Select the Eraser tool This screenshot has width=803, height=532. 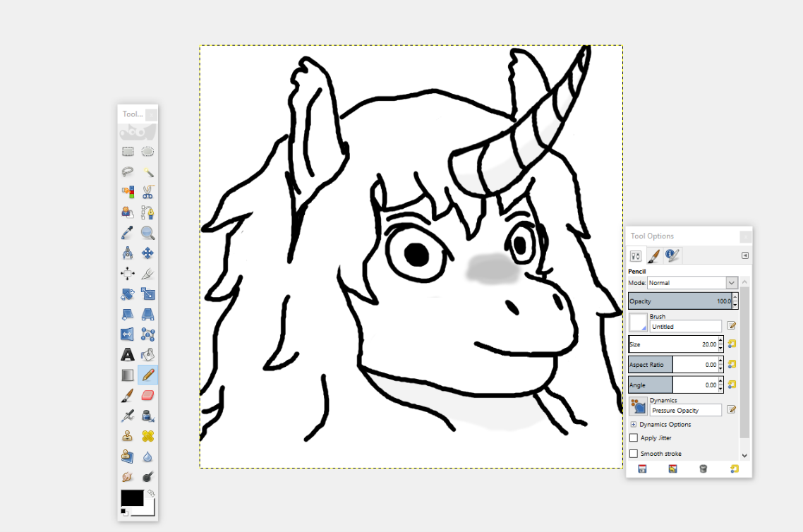147,395
